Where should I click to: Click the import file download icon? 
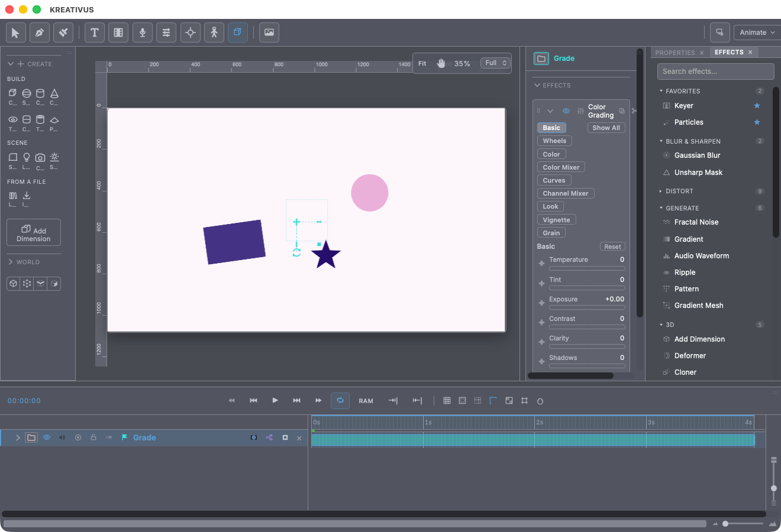coord(27,196)
